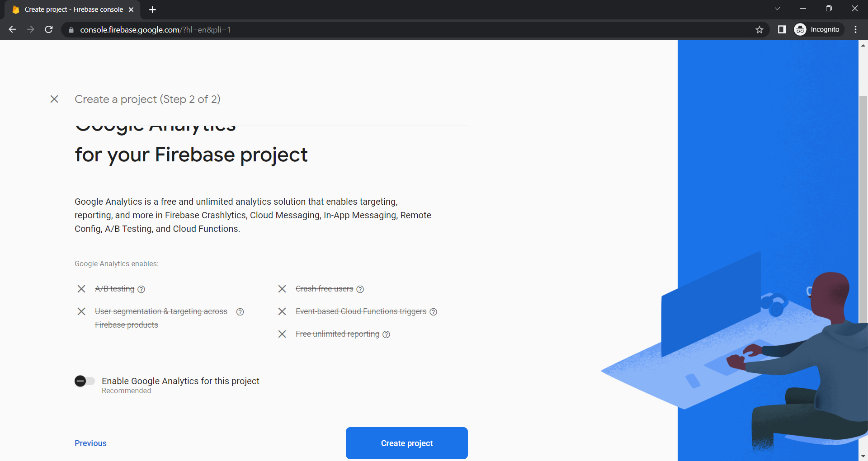Go back with the Previous link
This screenshot has width=868, height=461.
pyautogui.click(x=90, y=443)
